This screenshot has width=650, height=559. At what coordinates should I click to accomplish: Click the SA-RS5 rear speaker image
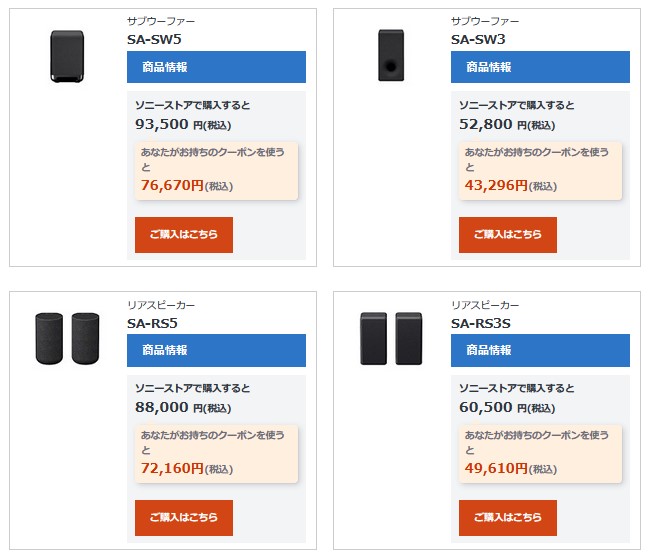click(67, 338)
